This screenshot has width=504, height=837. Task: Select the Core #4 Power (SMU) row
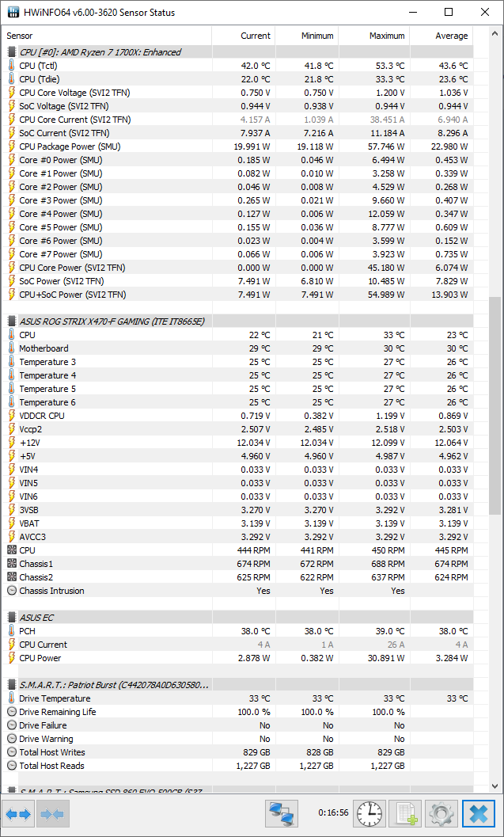click(x=238, y=214)
